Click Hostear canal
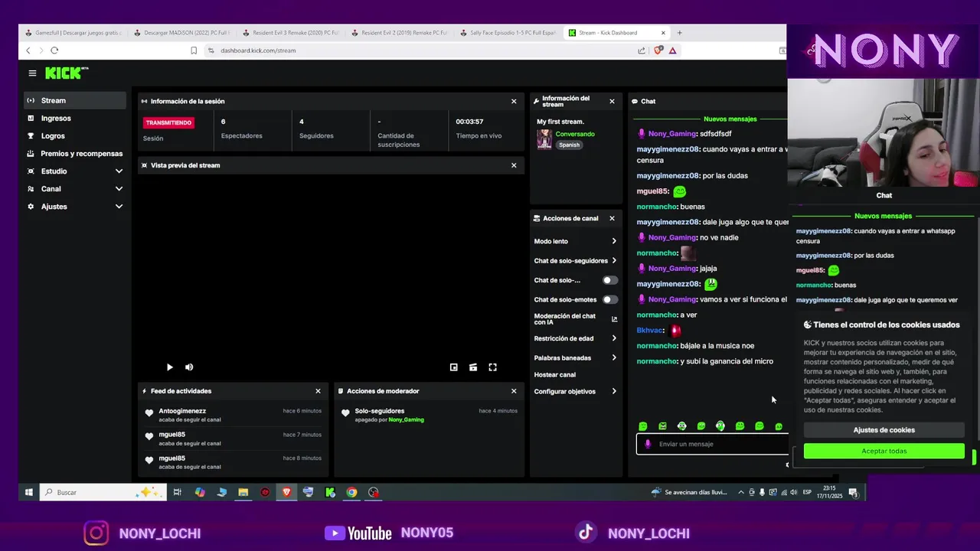Viewport: 980px width, 551px height. point(555,375)
